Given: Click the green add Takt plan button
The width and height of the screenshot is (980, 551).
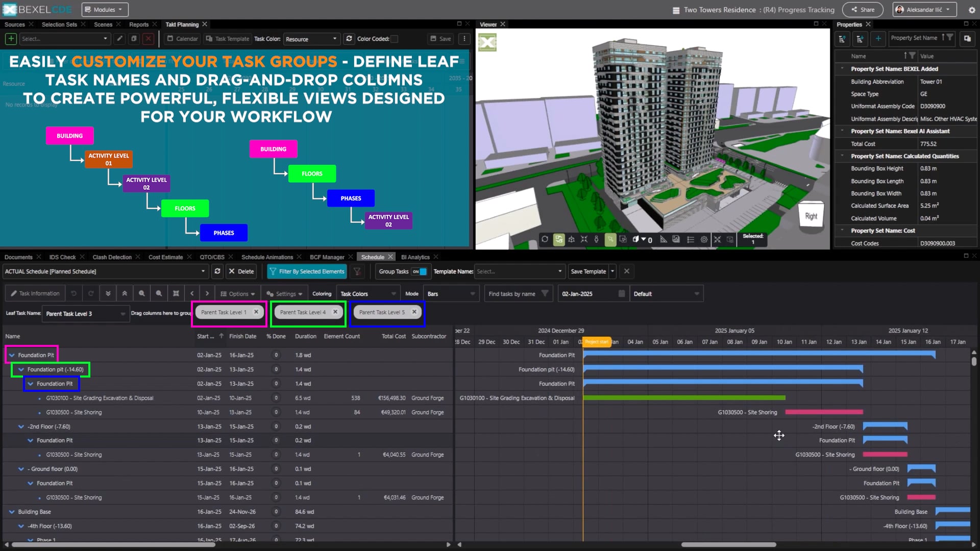Looking at the screenshot, I should point(11,39).
